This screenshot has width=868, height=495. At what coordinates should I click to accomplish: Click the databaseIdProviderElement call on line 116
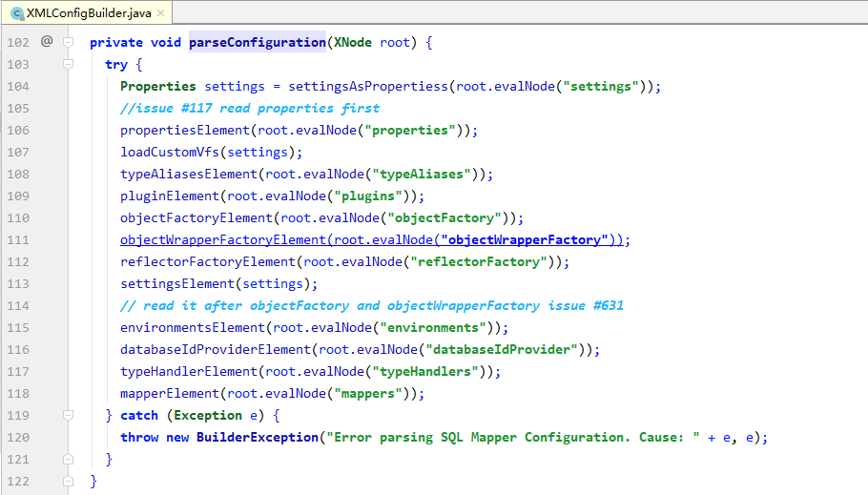[216, 350]
